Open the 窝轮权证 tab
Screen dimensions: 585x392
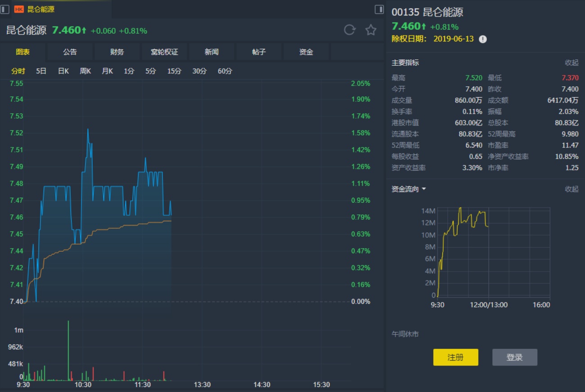click(x=164, y=52)
